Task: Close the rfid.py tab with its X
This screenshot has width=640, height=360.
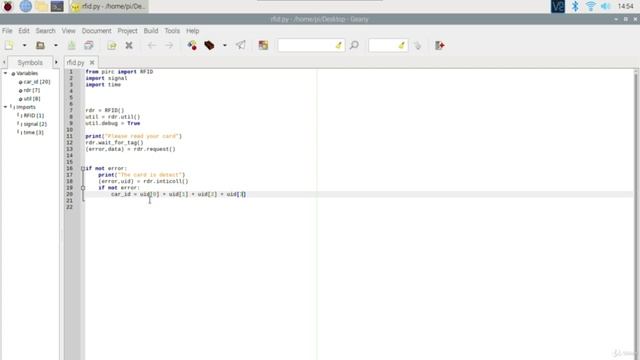Action: coord(92,62)
